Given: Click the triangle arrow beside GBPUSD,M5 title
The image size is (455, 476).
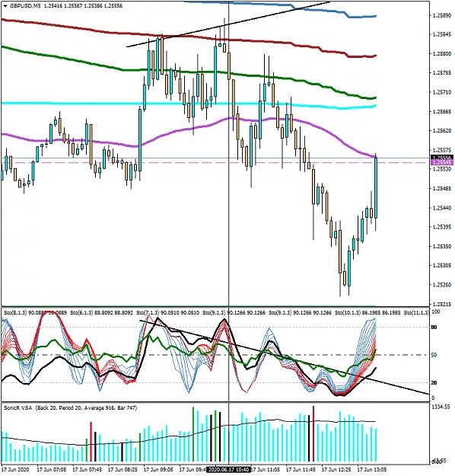Looking at the screenshot, I should click(5, 6).
